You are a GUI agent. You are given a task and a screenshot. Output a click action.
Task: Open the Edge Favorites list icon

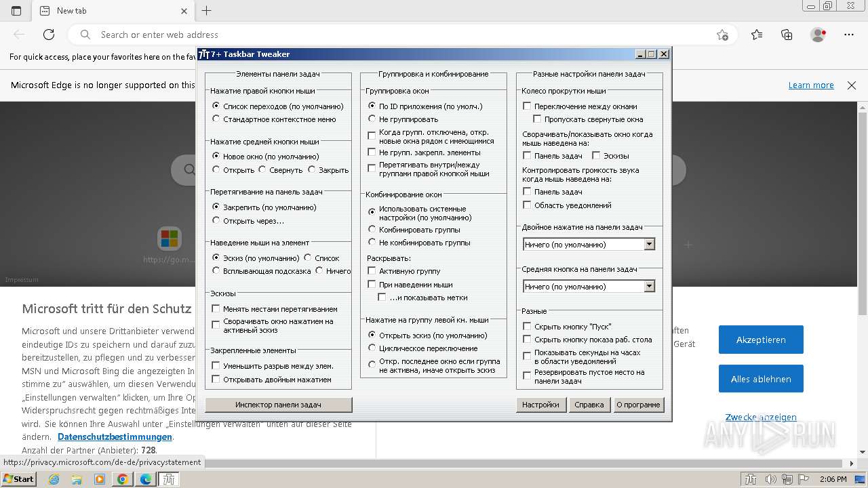[757, 35]
